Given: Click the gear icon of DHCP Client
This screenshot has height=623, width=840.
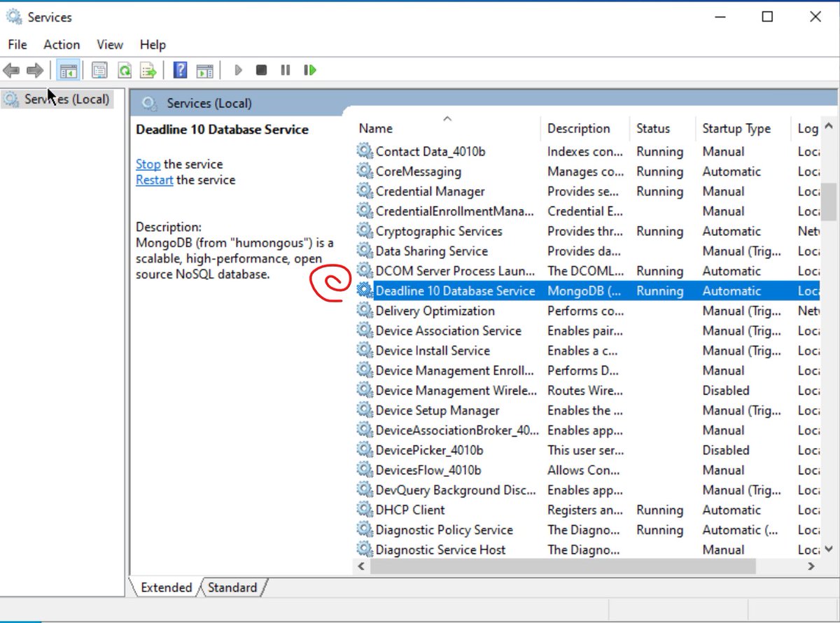Looking at the screenshot, I should [365, 510].
